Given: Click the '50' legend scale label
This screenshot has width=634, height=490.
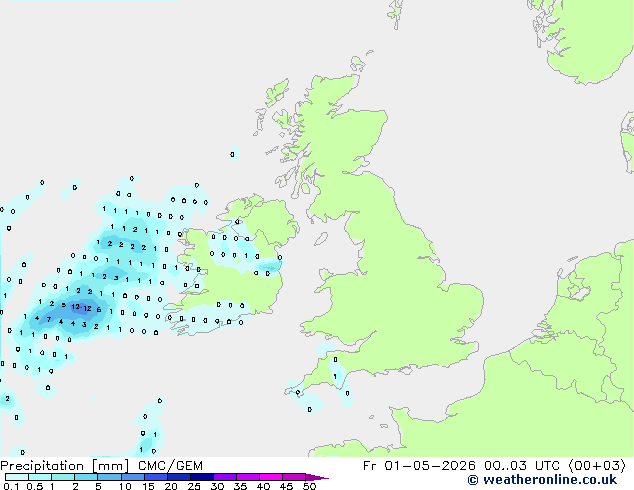Looking at the screenshot, I should (309, 486).
